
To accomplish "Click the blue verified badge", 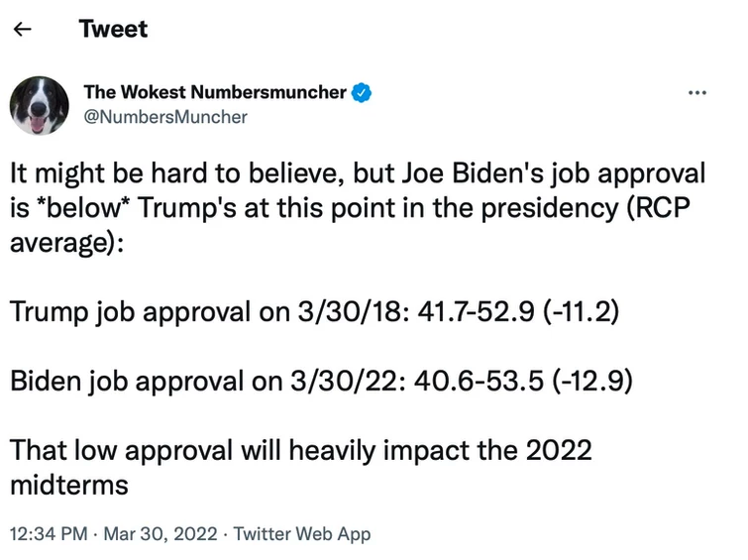I will pyautogui.click(x=363, y=93).
